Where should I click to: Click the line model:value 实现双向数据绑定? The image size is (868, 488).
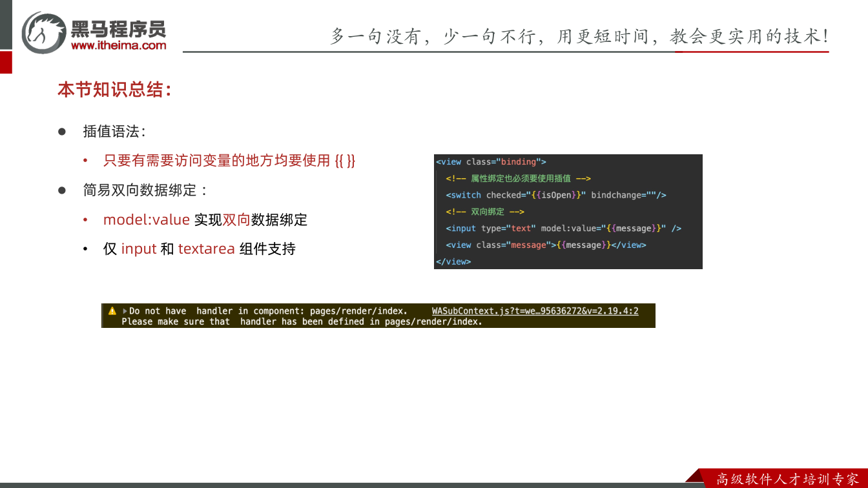(205, 219)
